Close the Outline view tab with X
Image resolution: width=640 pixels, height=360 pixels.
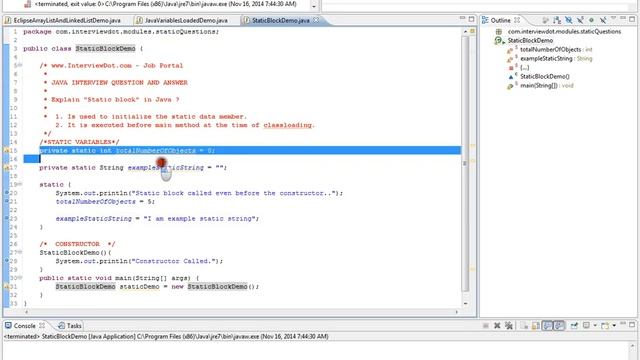tap(517, 20)
